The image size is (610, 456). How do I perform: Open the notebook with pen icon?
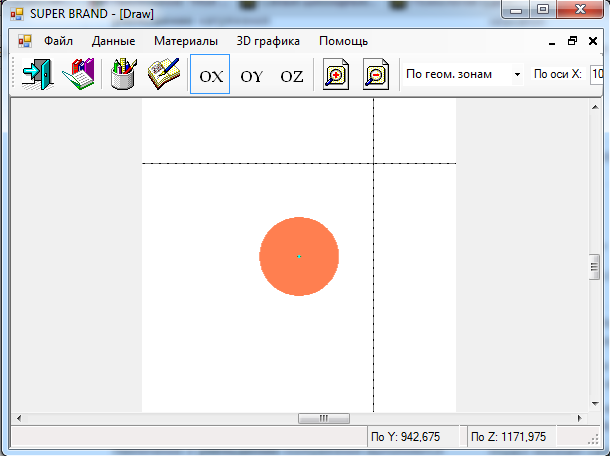tap(163, 74)
